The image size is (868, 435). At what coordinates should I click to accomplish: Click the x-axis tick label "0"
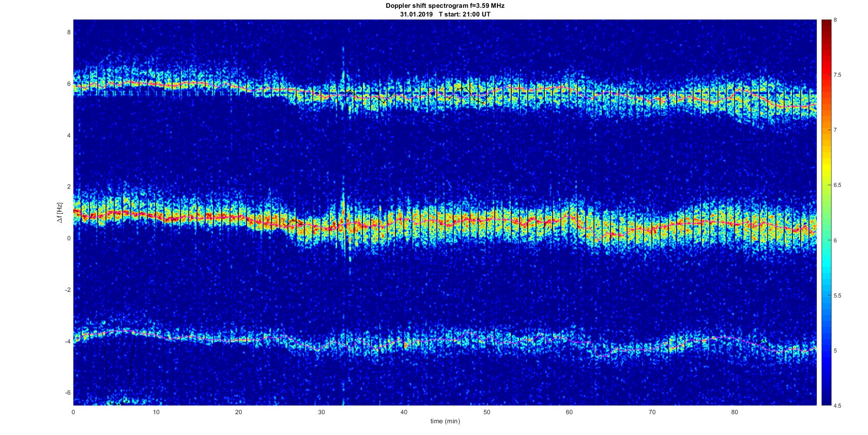point(73,412)
